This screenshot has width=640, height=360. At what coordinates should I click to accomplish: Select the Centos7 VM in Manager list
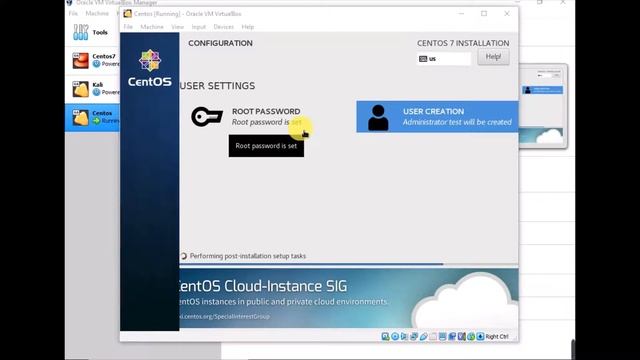click(93, 60)
